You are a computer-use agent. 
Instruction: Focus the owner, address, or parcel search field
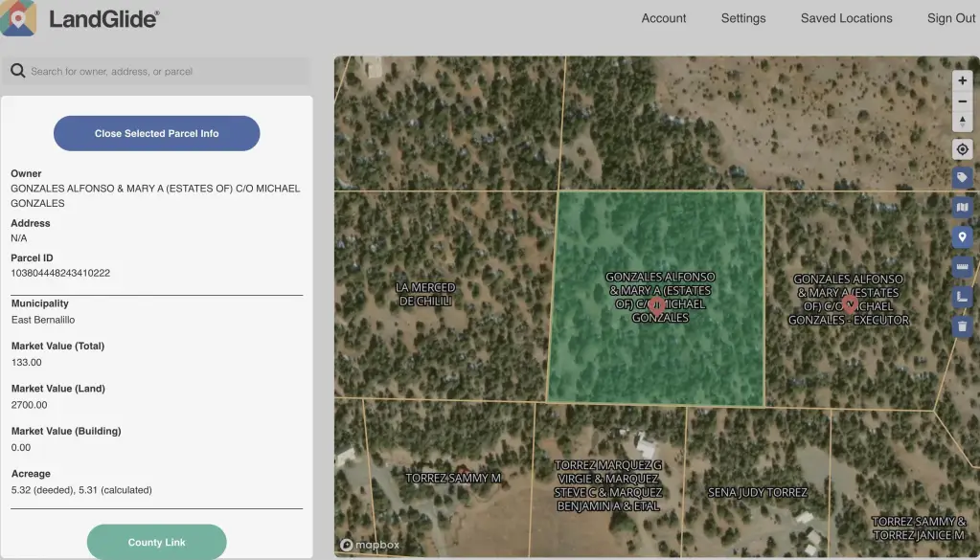(163, 71)
